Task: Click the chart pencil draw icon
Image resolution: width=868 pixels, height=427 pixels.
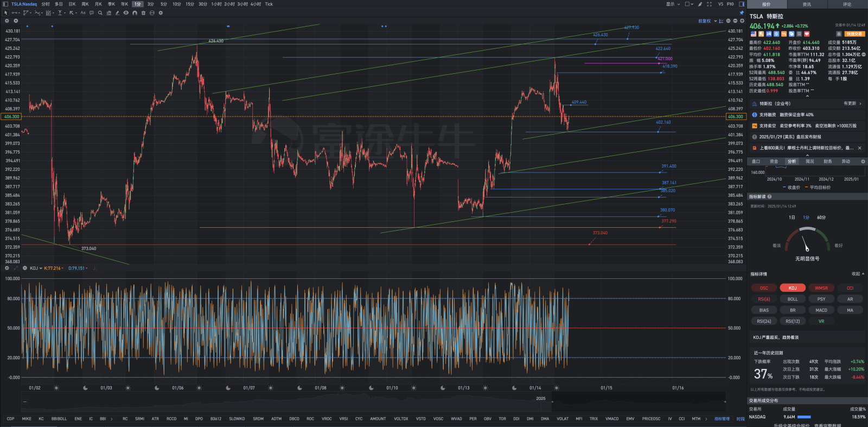Action: 700,4
